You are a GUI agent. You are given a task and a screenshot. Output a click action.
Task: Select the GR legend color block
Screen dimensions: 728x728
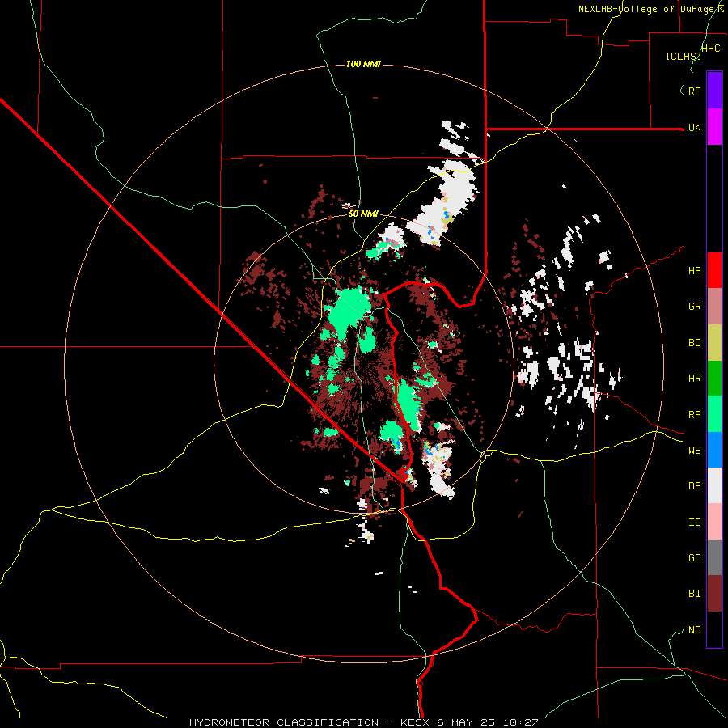click(714, 307)
